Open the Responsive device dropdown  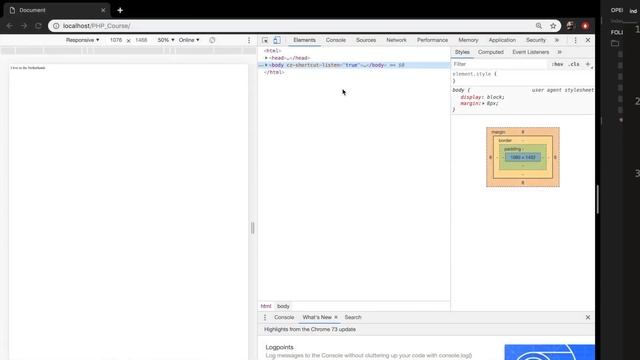pos(82,40)
